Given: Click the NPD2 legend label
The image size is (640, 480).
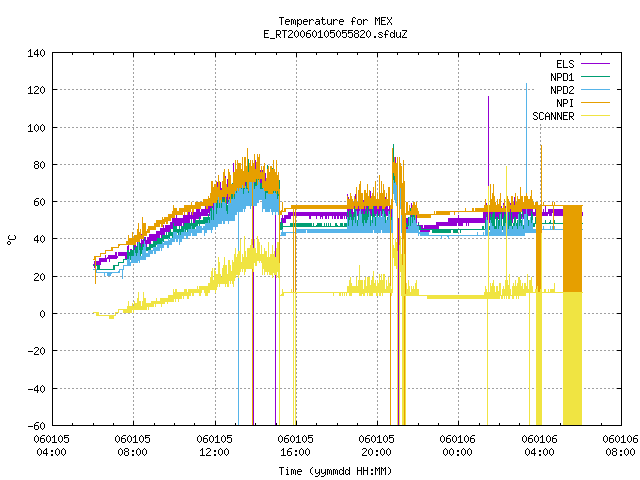Looking at the screenshot, I should tap(562, 90).
